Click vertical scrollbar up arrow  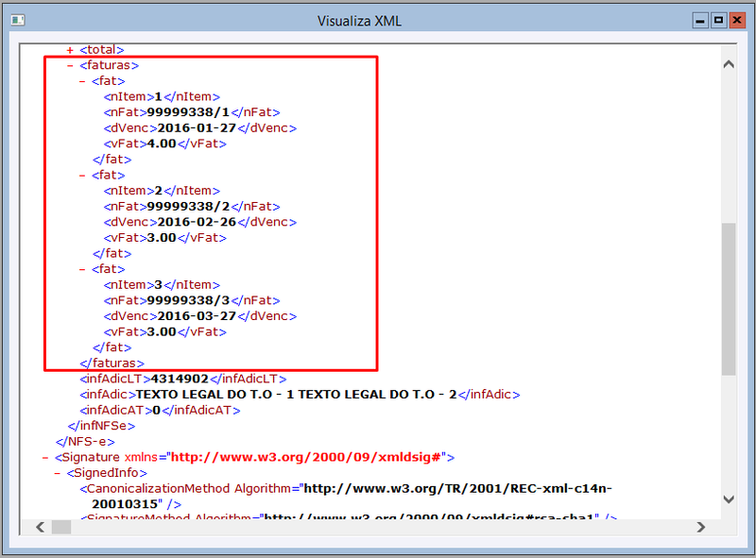729,64
